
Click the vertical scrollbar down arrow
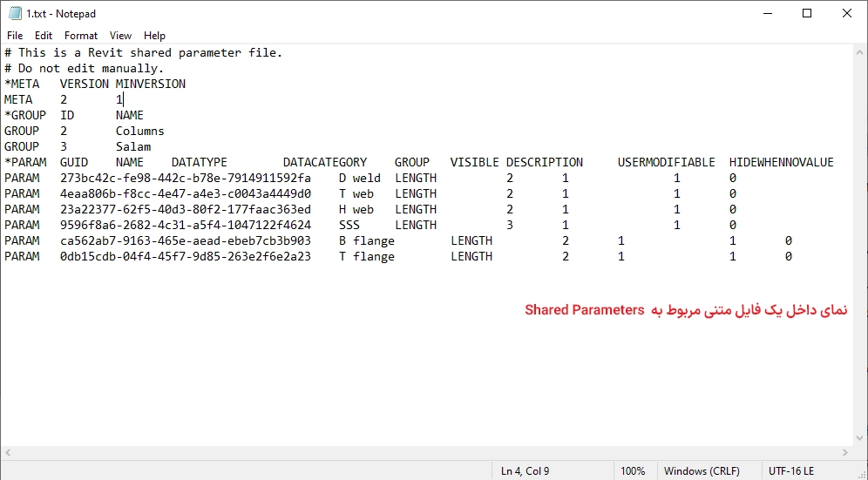pos(860,438)
